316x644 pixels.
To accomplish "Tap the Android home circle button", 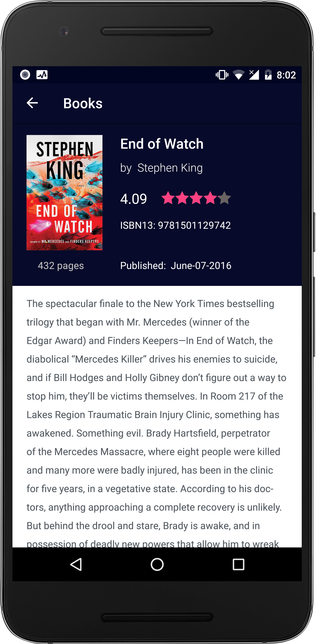I will [157, 564].
